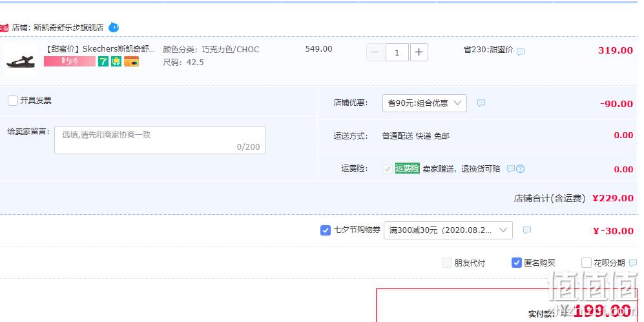Click the 尺码：42.5 size text
This screenshot has width=644, height=322.
183,63
